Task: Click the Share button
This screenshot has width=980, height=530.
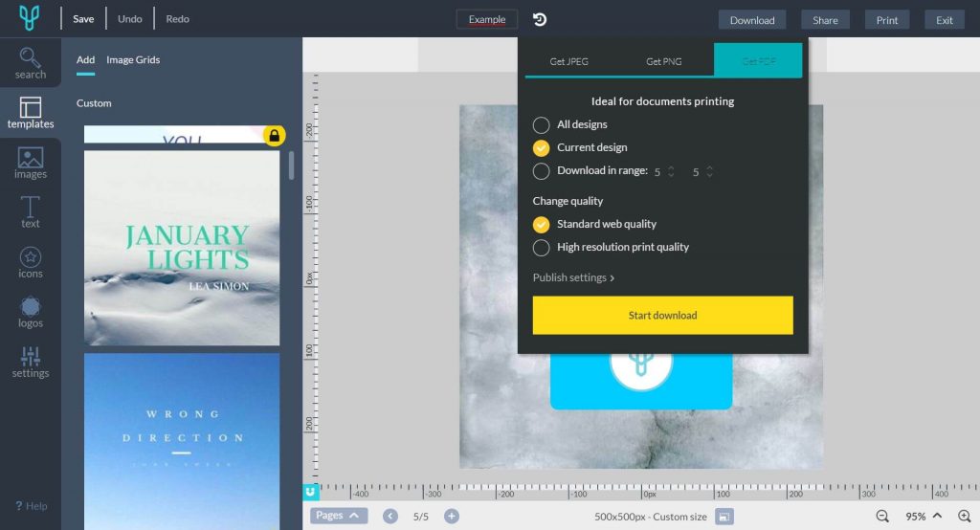Action: (825, 20)
